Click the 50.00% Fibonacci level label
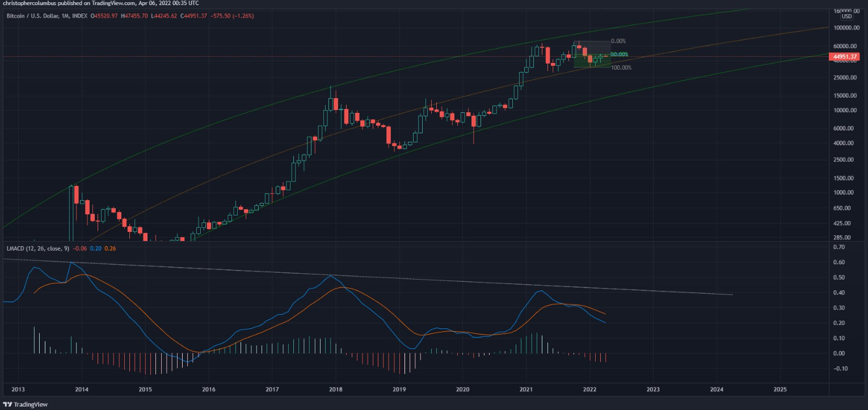 coord(619,54)
